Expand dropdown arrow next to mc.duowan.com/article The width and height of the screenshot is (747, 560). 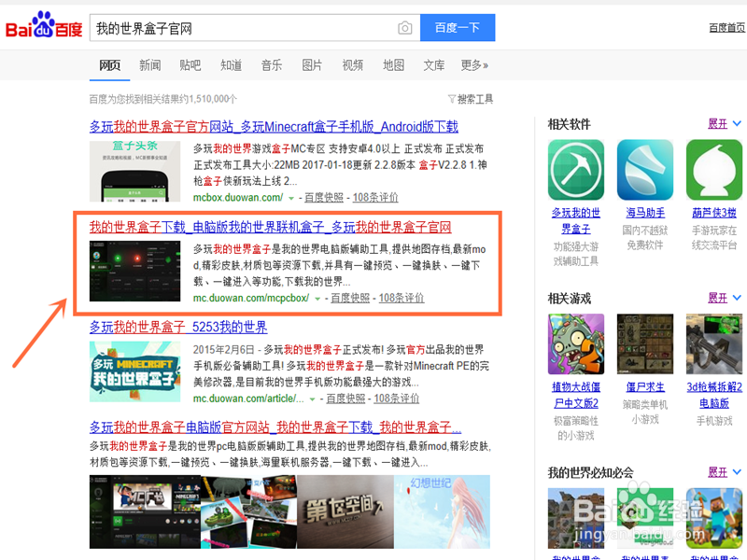313,399
